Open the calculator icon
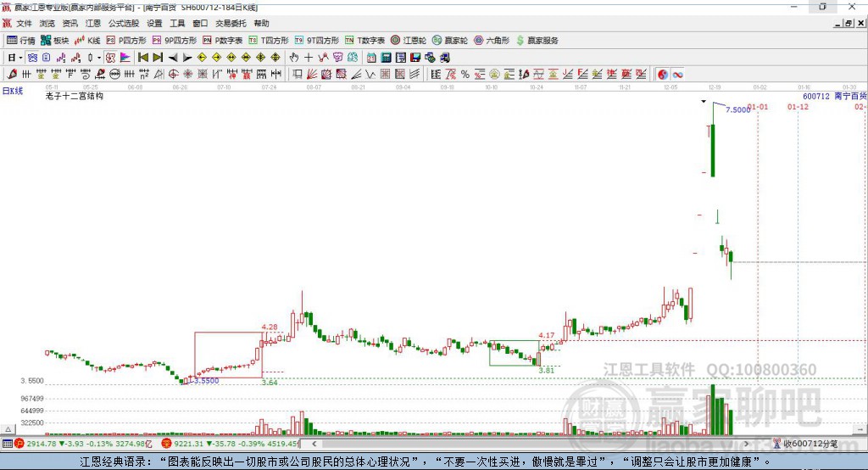The height and width of the screenshot is (470, 868). 386,58
